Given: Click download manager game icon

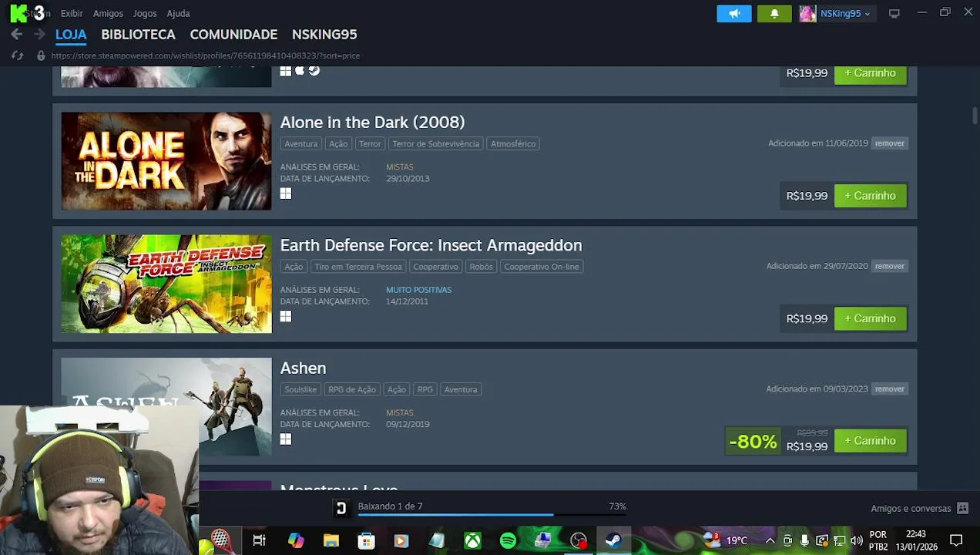Looking at the screenshot, I should pos(341,507).
